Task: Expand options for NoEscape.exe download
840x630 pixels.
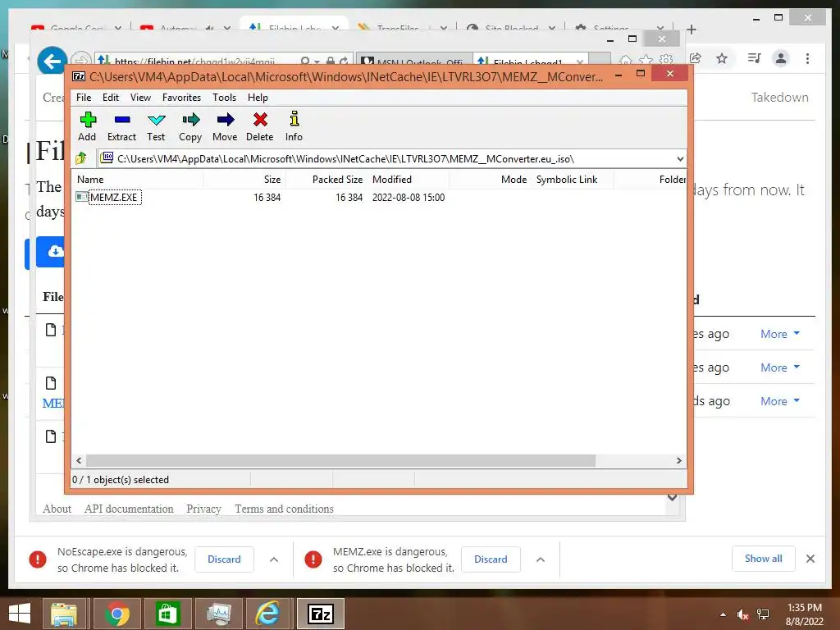Action: pos(274,559)
